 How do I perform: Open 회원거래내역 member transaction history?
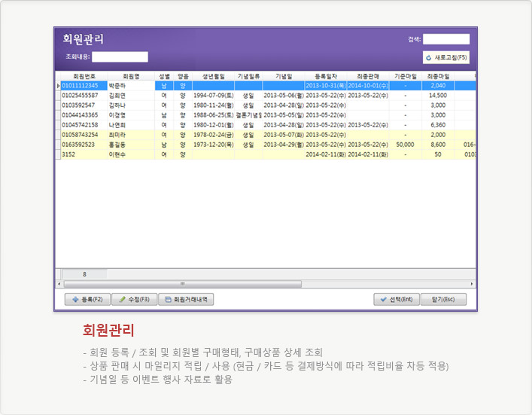[x=186, y=299]
